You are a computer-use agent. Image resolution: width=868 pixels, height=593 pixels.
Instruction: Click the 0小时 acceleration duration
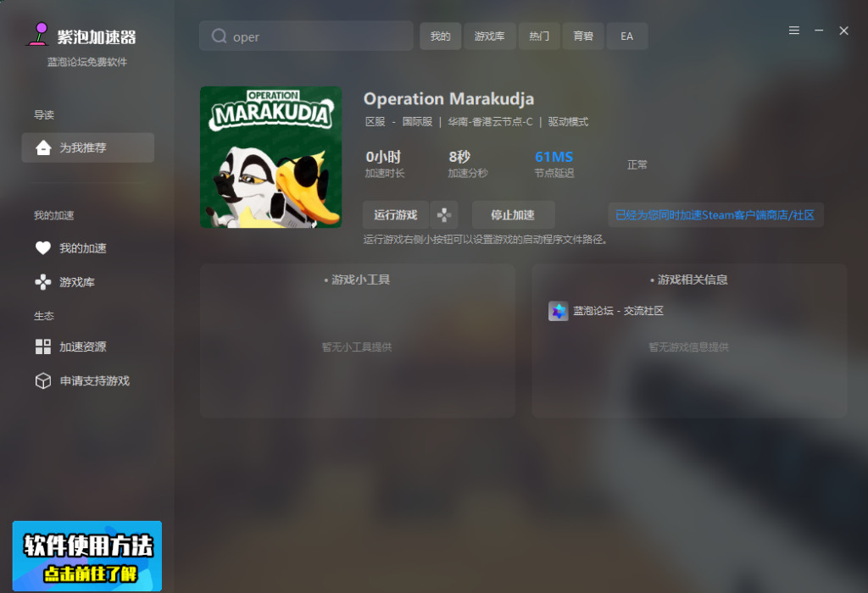coord(383,157)
